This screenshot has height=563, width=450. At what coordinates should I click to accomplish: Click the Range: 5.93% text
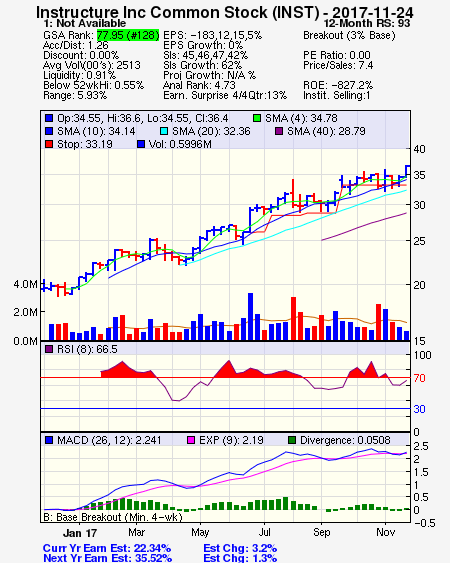coord(75,96)
